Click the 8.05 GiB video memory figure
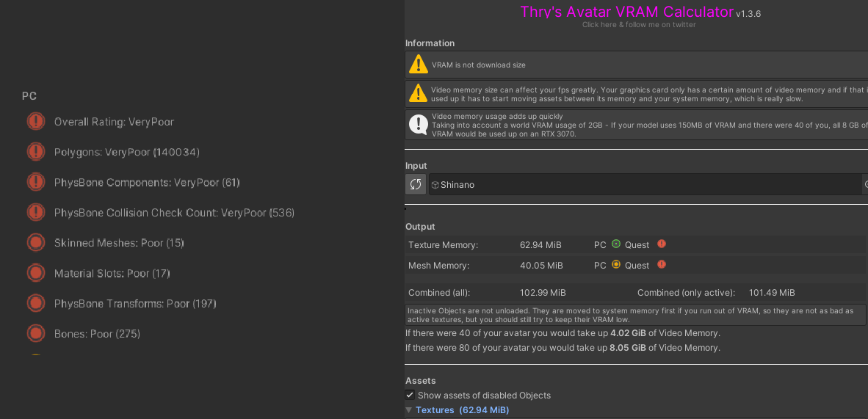868x419 pixels. [x=628, y=348]
